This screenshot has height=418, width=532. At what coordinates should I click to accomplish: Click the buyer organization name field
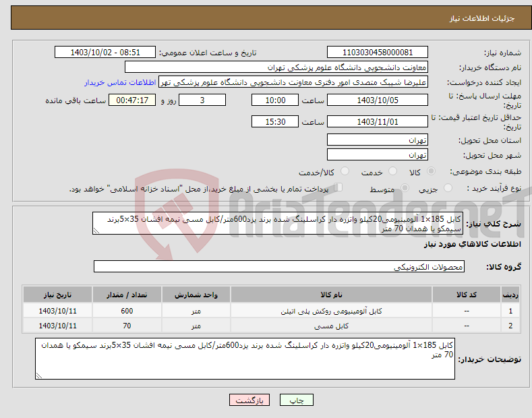tap(276, 67)
